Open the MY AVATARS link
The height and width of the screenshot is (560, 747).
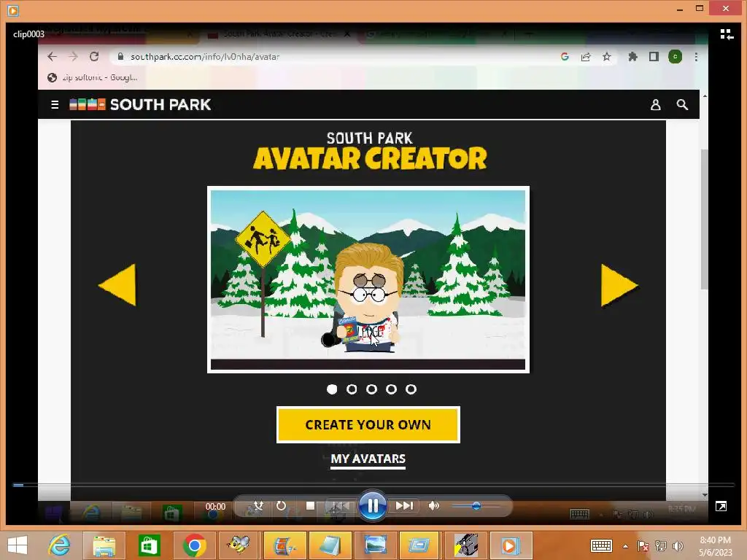pyautogui.click(x=368, y=459)
